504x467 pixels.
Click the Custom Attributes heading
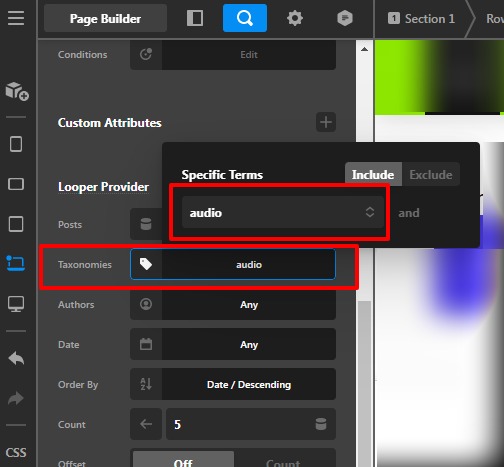click(110, 123)
